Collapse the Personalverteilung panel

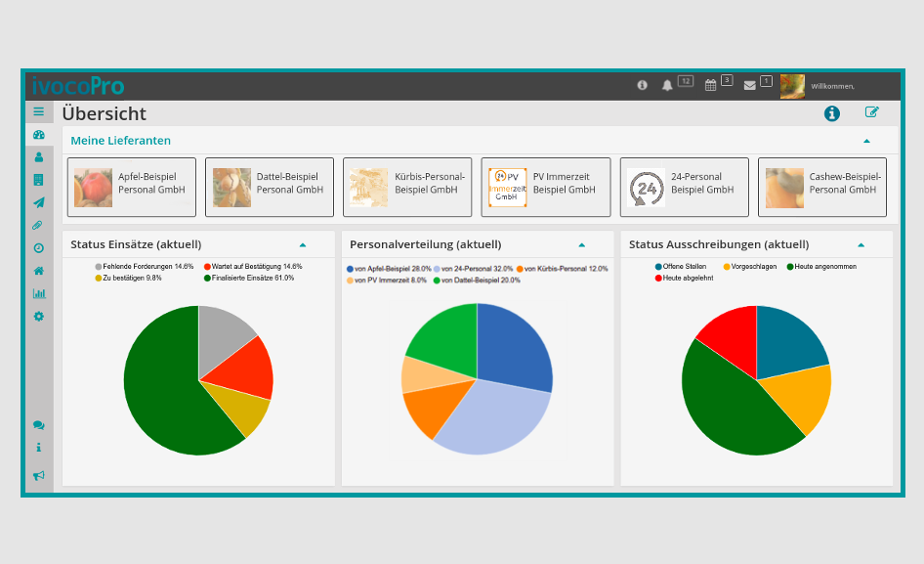[x=581, y=244]
